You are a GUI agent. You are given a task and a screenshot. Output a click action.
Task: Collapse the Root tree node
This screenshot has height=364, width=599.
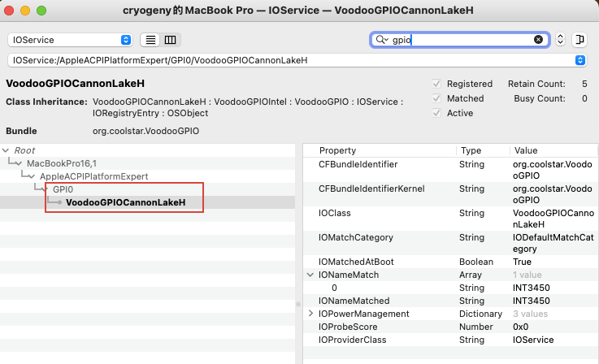(x=6, y=150)
